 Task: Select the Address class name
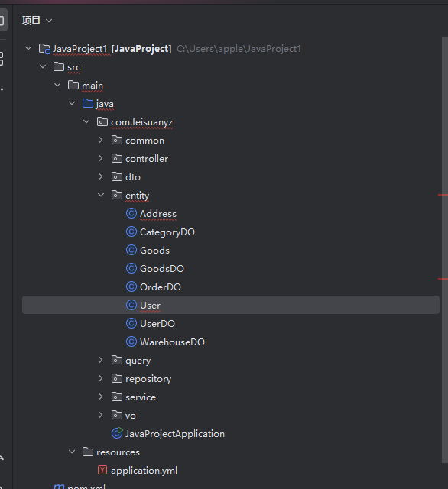point(158,214)
